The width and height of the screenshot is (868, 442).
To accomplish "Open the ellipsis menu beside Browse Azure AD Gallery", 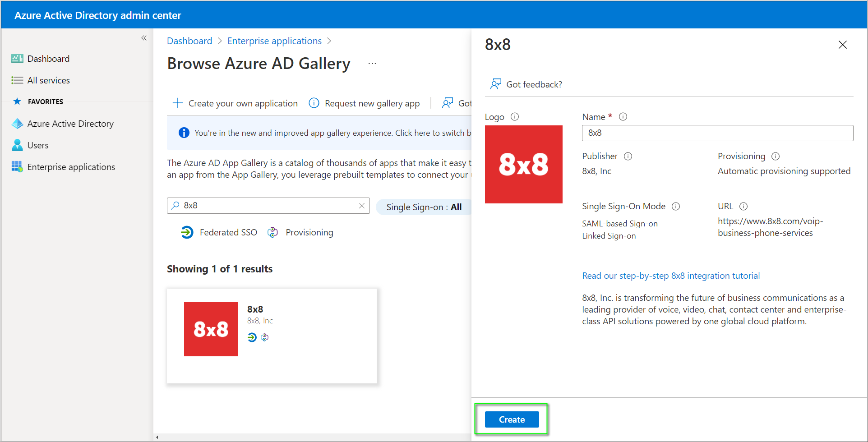I will click(x=372, y=64).
